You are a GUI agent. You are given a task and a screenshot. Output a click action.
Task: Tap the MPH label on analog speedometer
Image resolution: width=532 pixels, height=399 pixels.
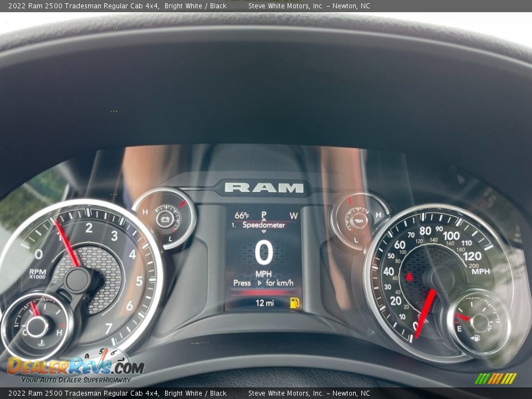[481, 272]
